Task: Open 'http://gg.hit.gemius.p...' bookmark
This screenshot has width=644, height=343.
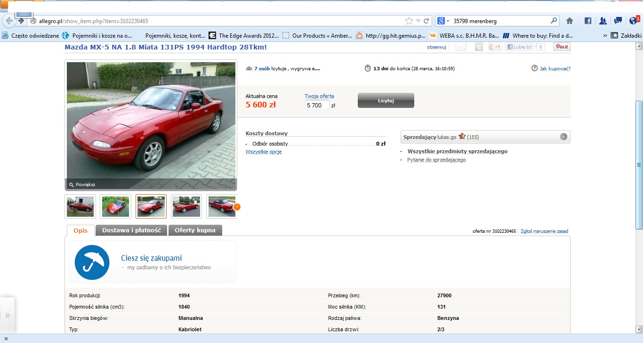Action: [x=390, y=35]
